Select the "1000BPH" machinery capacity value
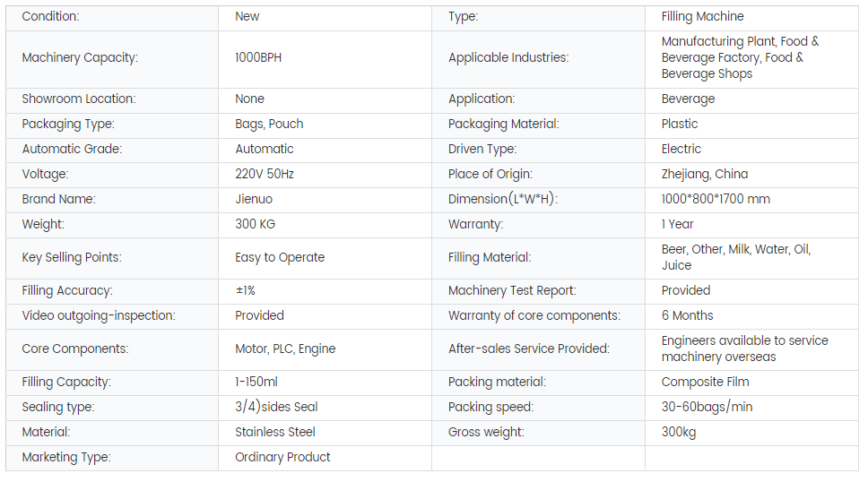Image resolution: width=868 pixels, height=482 pixels. 258,57
